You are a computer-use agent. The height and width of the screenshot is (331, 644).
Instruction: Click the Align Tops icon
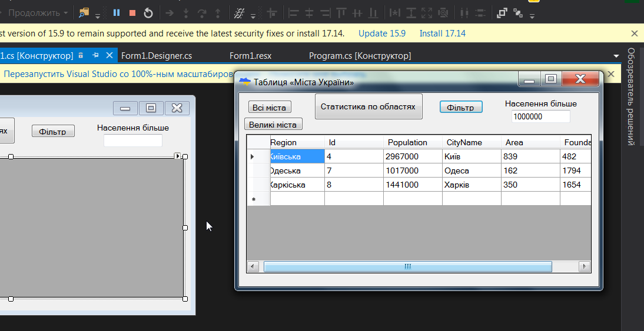(341, 13)
